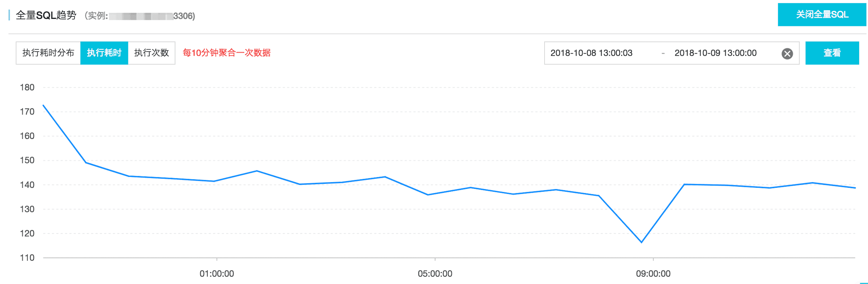Open the 执行次数 tab
This screenshot has width=868, height=284.
click(151, 53)
